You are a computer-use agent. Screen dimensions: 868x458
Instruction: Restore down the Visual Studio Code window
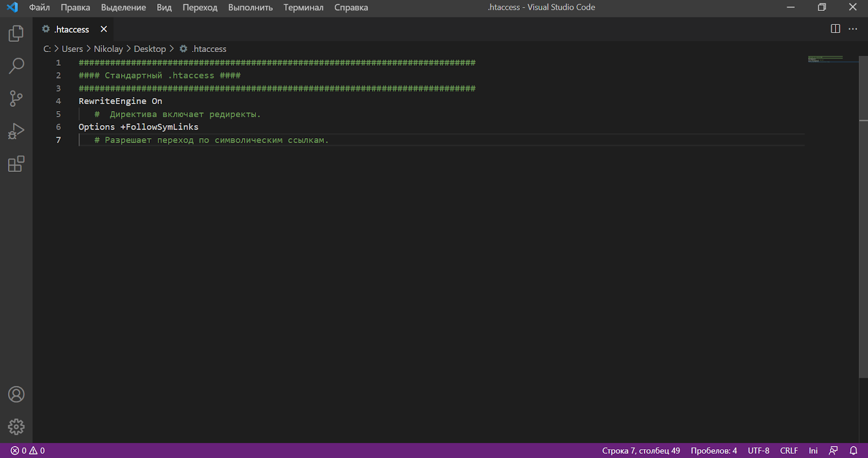point(822,7)
